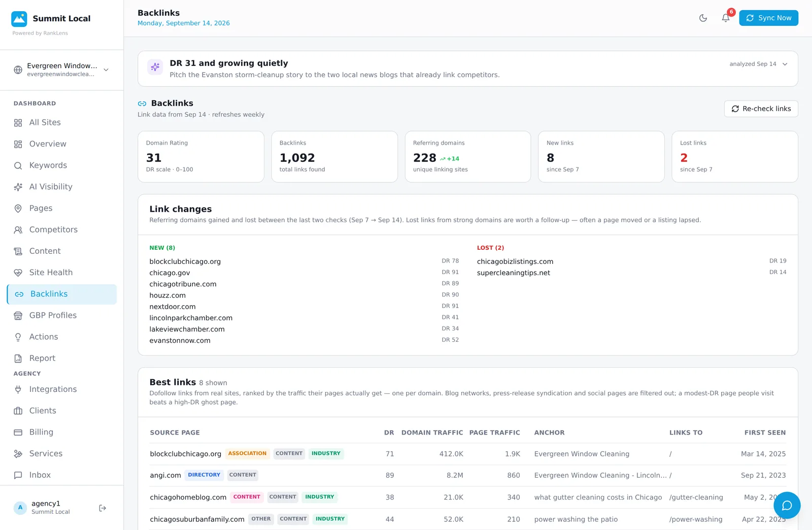
Task: Click the ASSOCIATION tag on blockclubchicago.org
Action: pos(247,453)
